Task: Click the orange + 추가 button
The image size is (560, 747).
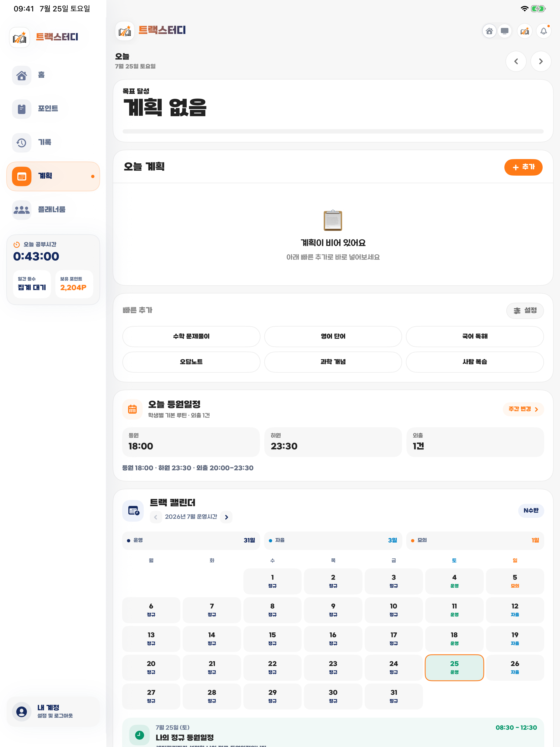Action: point(523,167)
